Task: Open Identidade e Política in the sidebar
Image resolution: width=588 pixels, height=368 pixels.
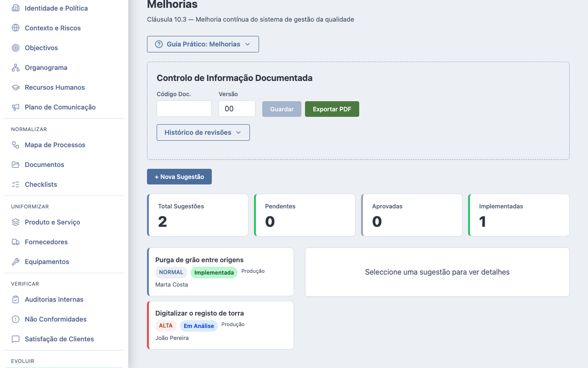Action: [x=64, y=8]
